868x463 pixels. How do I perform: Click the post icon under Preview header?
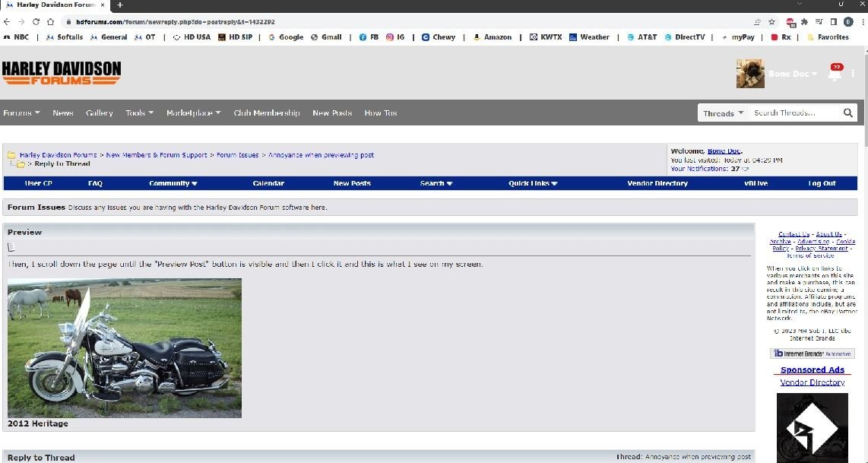11,247
